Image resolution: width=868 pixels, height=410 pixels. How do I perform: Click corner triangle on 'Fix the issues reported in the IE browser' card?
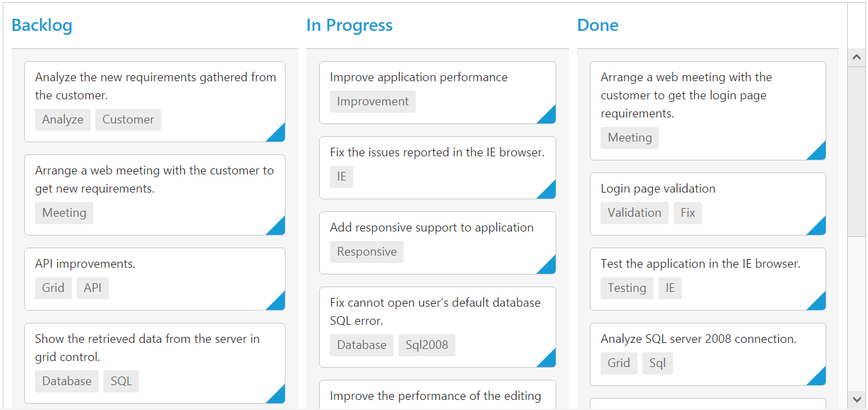[549, 192]
